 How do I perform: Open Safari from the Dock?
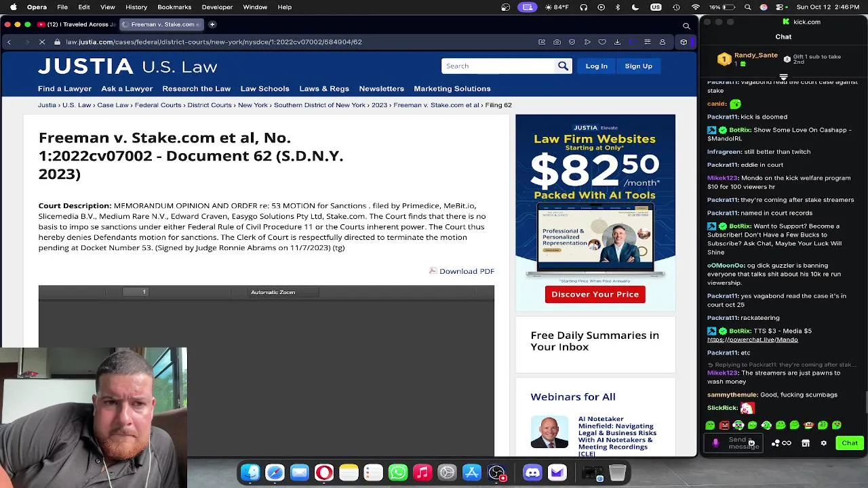275,472
